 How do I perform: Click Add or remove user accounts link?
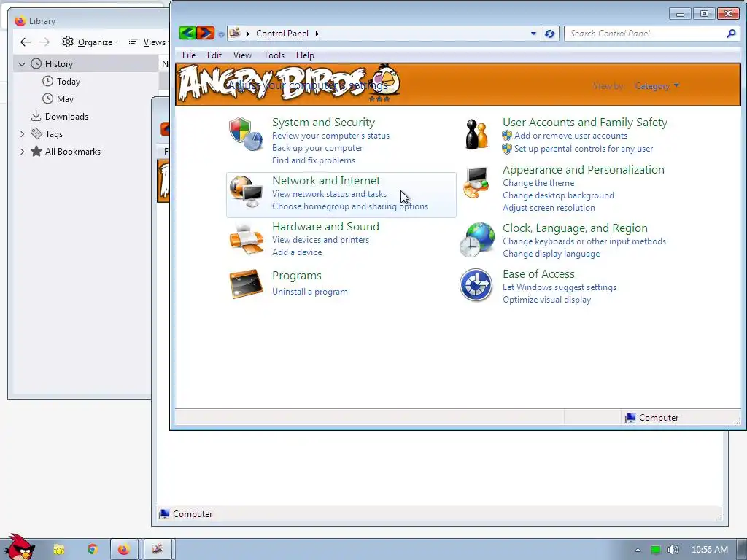coord(570,136)
